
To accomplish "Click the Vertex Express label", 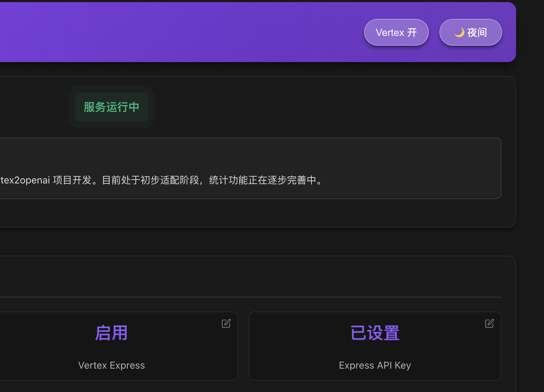I will [x=112, y=365].
